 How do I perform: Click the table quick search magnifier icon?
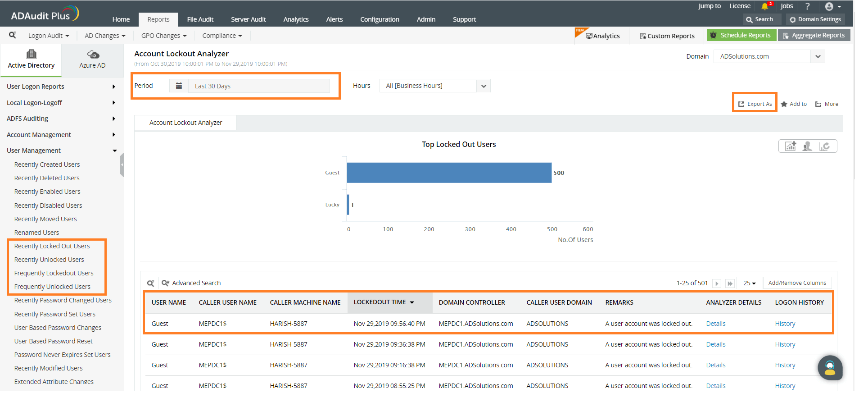[151, 283]
